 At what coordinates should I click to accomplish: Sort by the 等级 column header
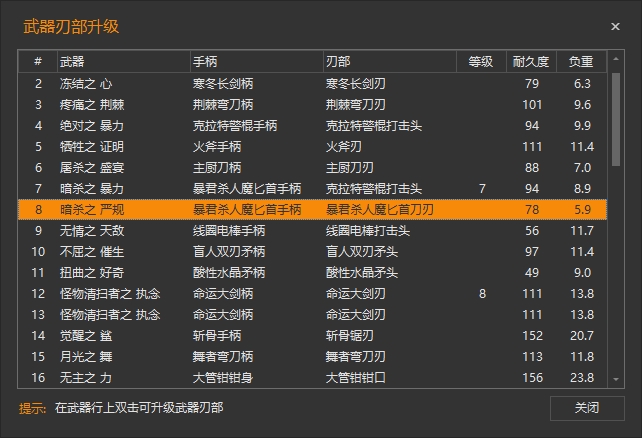481,62
